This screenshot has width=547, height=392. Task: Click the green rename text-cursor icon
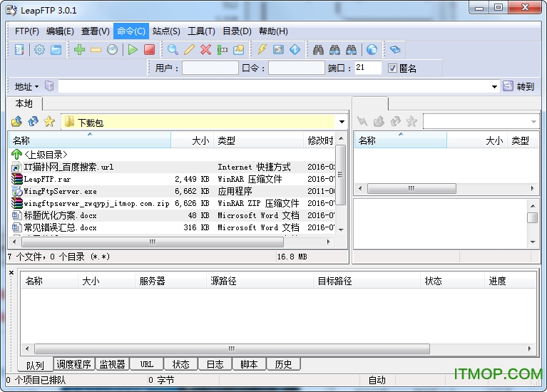click(223, 50)
